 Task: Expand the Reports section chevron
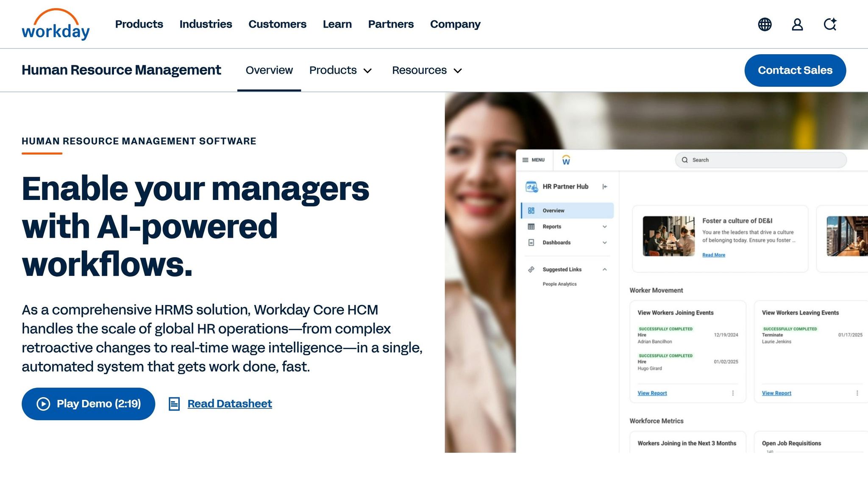coord(605,227)
